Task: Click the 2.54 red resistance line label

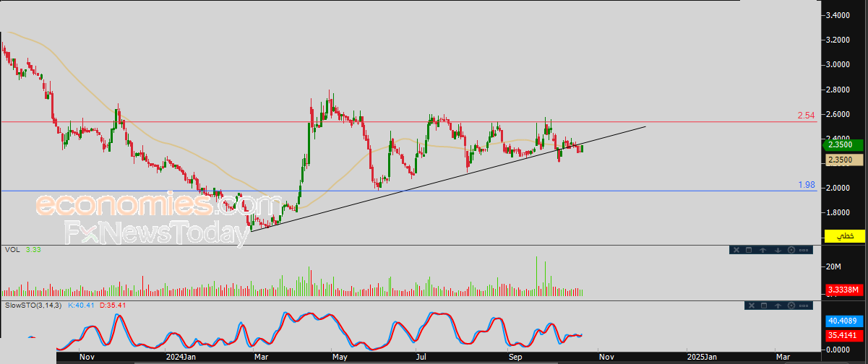Action: [x=806, y=116]
